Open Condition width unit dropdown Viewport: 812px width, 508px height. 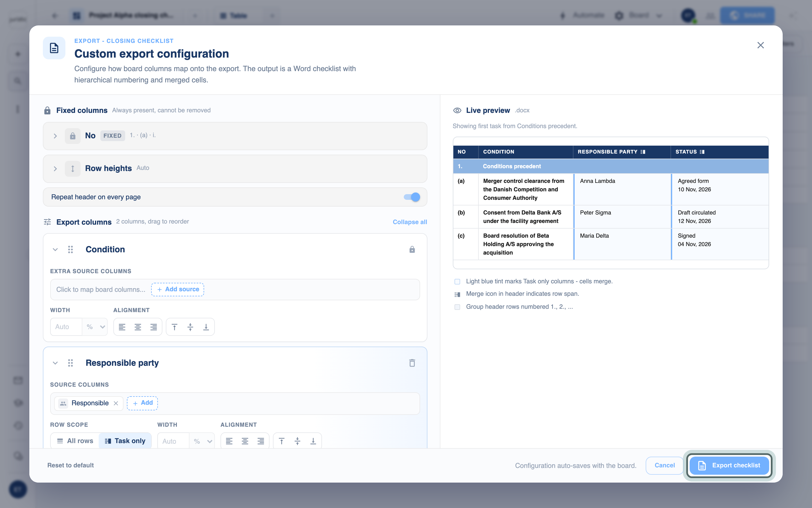95,327
